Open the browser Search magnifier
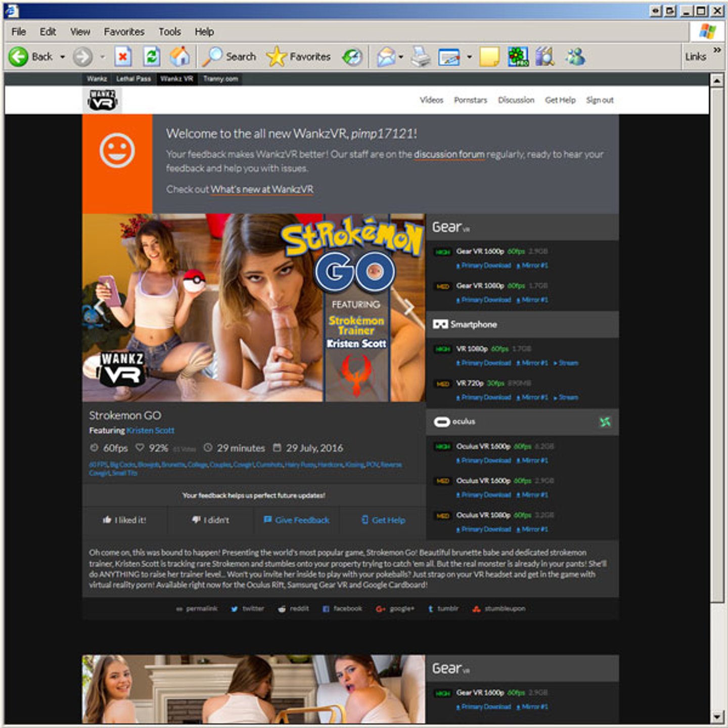This screenshot has width=728, height=728. (x=213, y=57)
